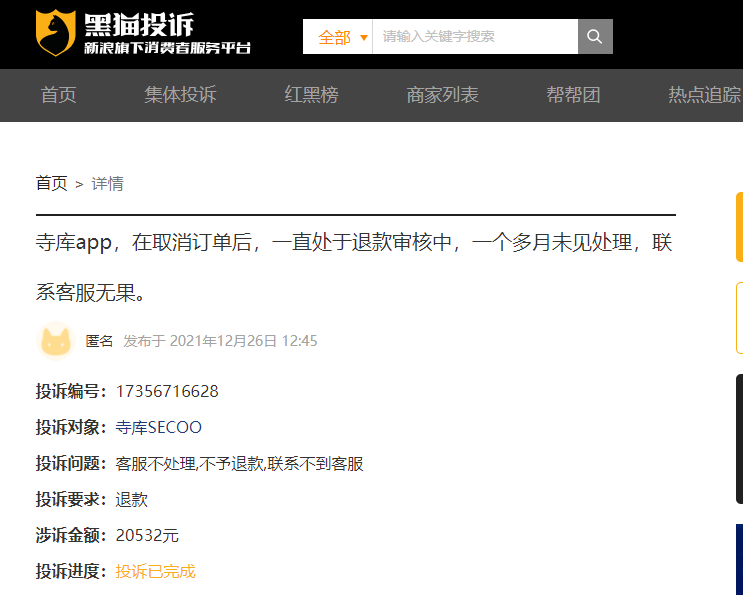Open the 集体投诉 nav item

click(180, 95)
